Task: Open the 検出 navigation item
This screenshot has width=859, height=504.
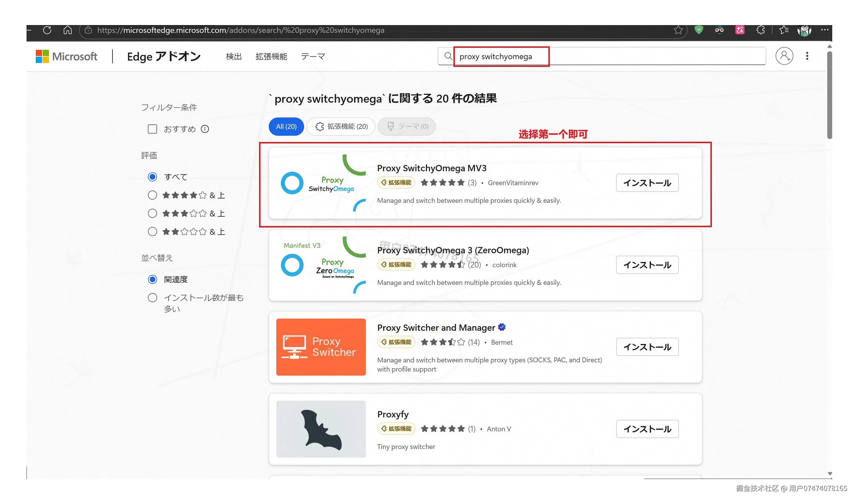Action: pyautogui.click(x=233, y=56)
